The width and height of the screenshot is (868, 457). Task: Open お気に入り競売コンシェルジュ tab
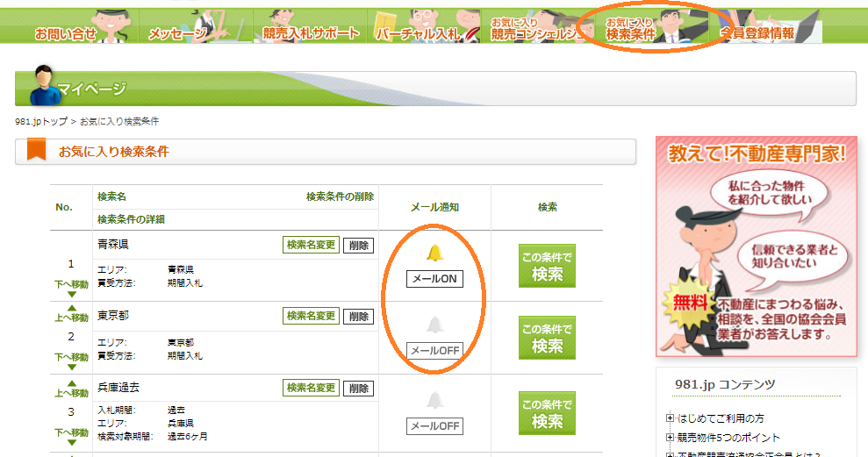[x=538, y=26]
